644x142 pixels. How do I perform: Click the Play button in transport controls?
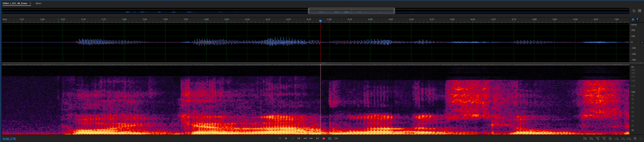tap(286, 138)
